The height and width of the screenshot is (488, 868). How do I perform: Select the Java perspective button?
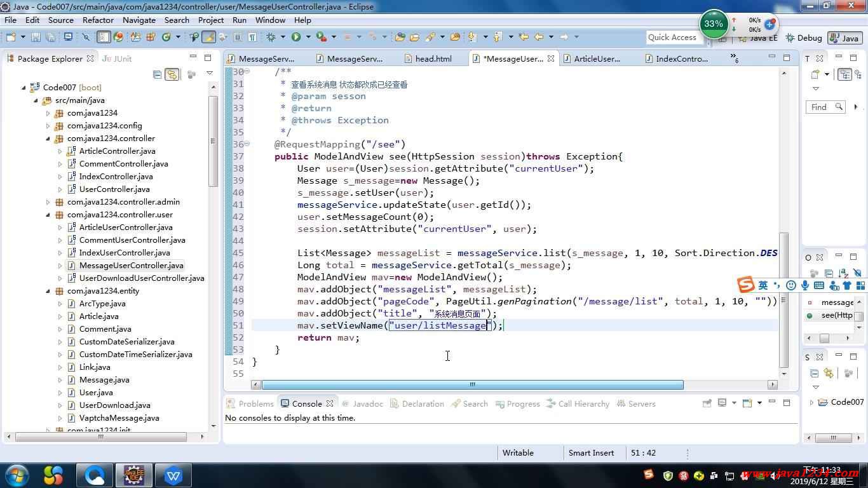pos(844,37)
